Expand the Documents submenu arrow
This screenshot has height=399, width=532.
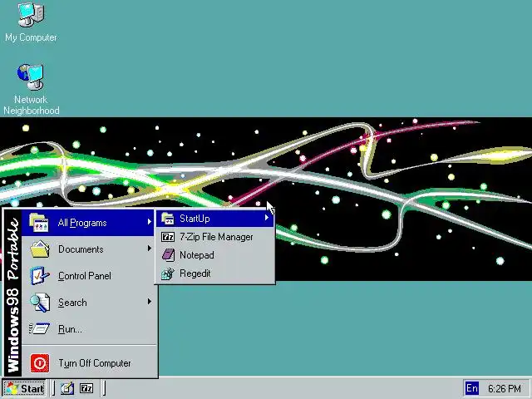(150, 249)
